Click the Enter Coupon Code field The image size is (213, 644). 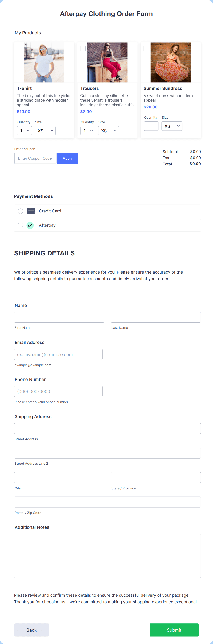tap(35, 158)
